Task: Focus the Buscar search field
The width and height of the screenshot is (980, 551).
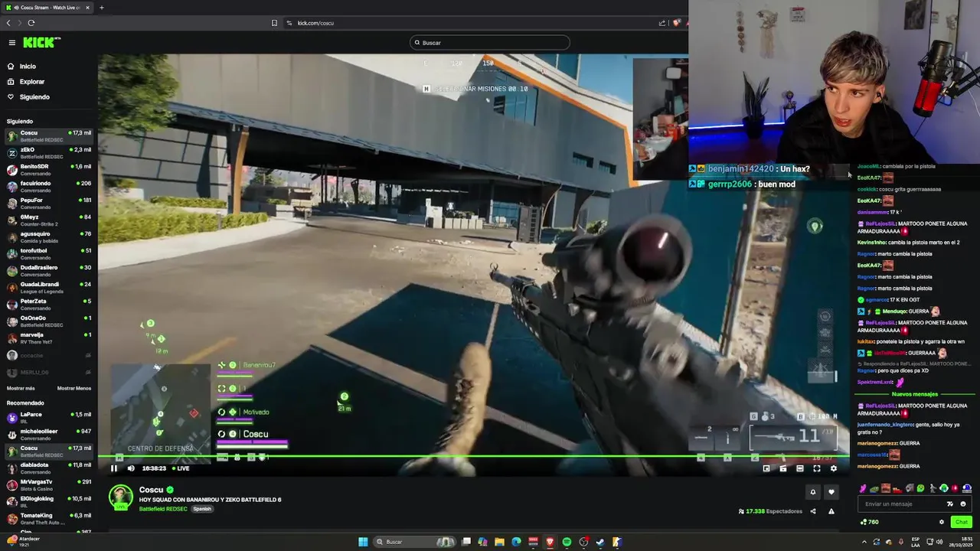Action: pyautogui.click(x=490, y=43)
